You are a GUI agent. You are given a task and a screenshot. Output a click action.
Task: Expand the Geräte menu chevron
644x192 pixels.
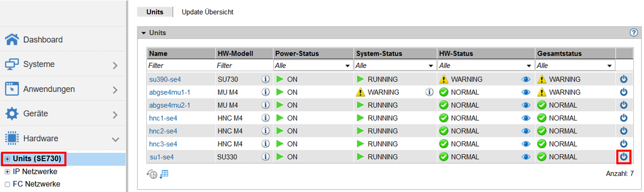[x=115, y=114]
